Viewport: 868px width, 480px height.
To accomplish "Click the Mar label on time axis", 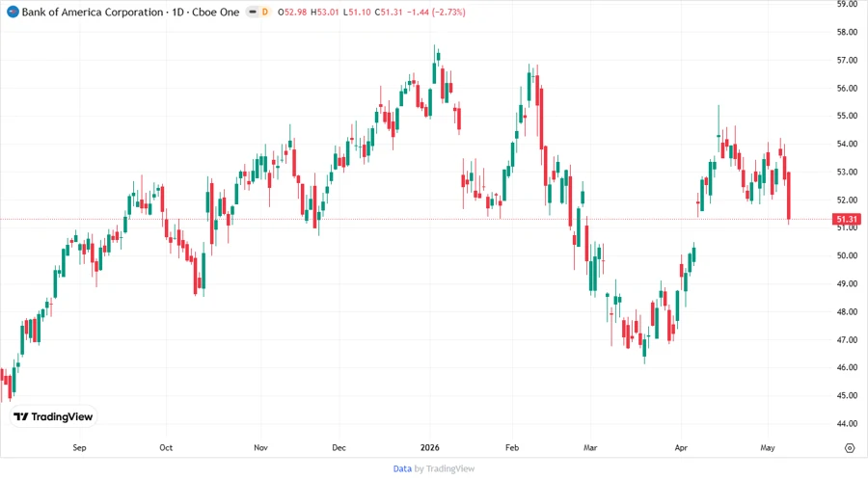I will point(590,447).
